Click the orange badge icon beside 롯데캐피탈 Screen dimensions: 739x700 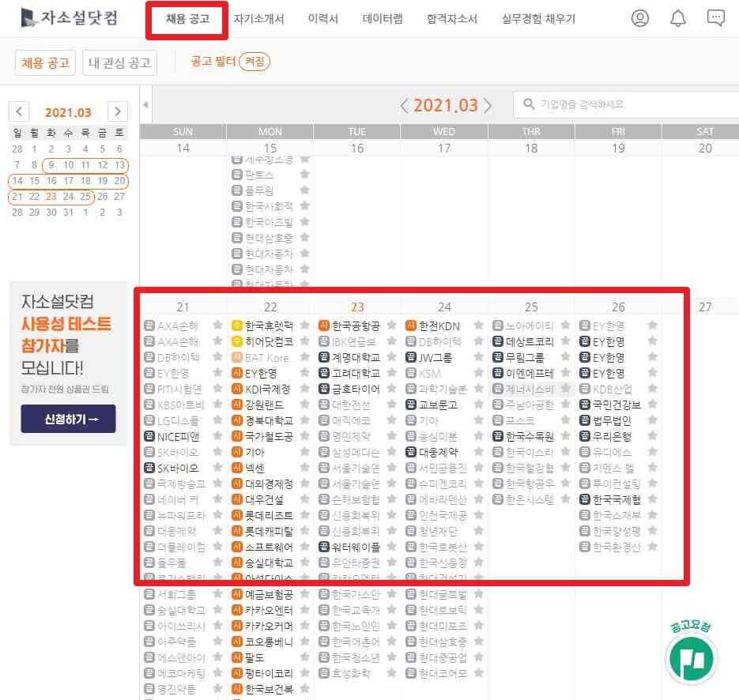(236, 531)
